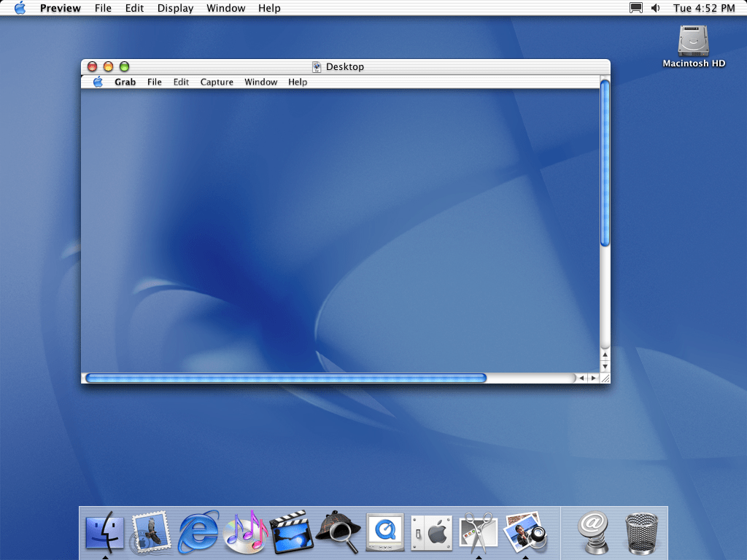The height and width of the screenshot is (560, 747).
Task: Switch to Grab scissors icon in dock
Action: pos(479,532)
